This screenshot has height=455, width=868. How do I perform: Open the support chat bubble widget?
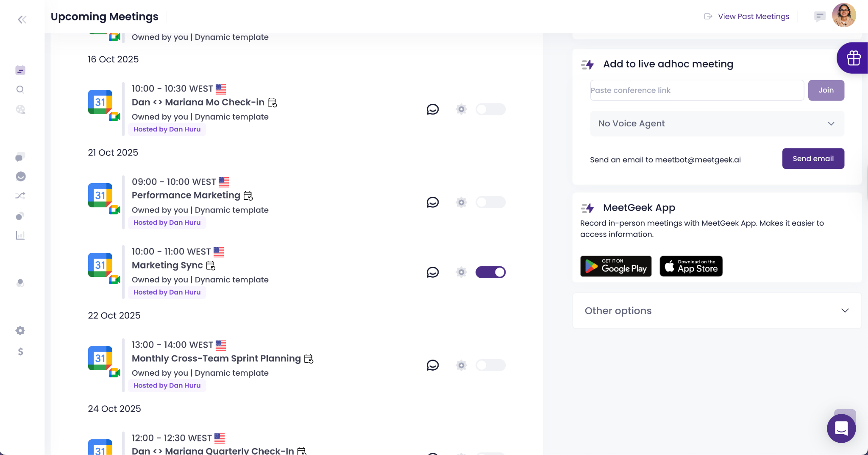[841, 428]
